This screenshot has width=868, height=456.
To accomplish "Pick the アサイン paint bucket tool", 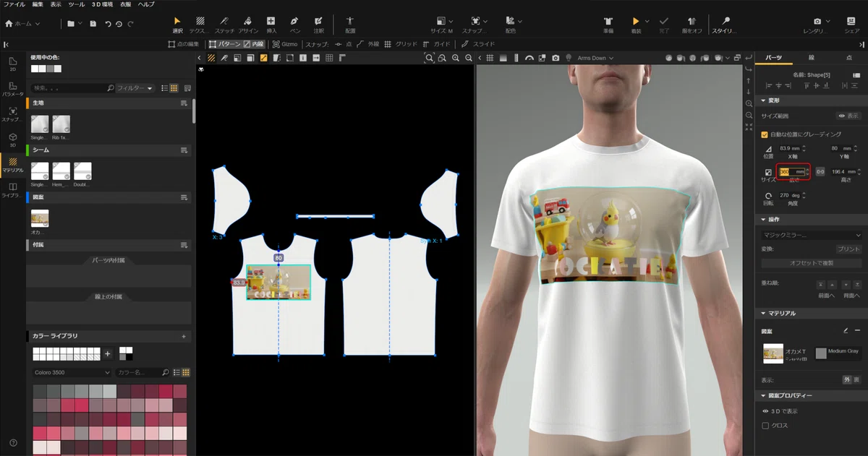I will pyautogui.click(x=247, y=24).
